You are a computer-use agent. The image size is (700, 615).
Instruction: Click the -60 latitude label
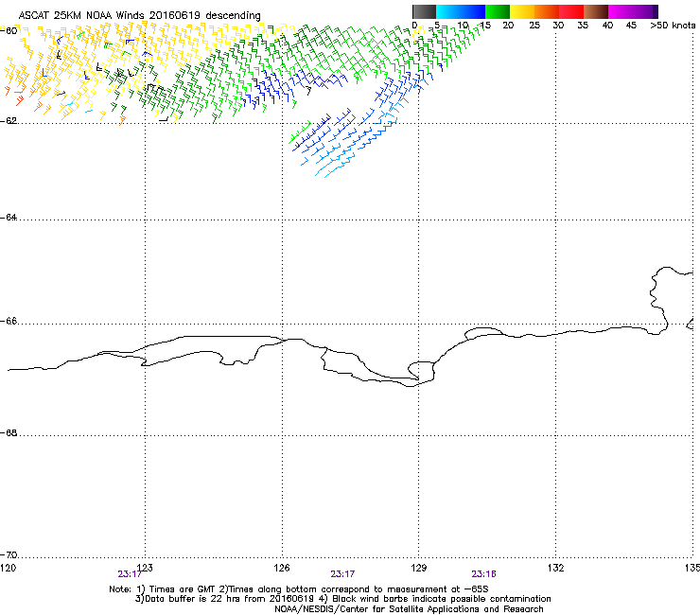click(9, 30)
